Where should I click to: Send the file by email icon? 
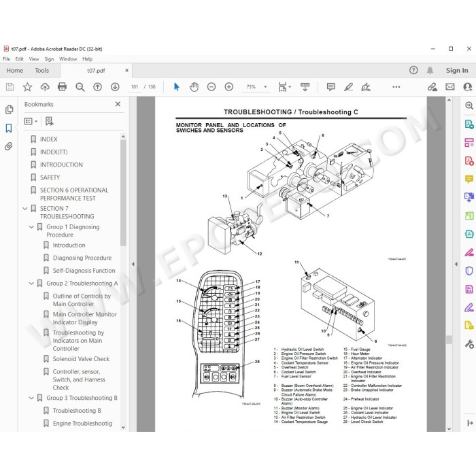[x=450, y=87]
